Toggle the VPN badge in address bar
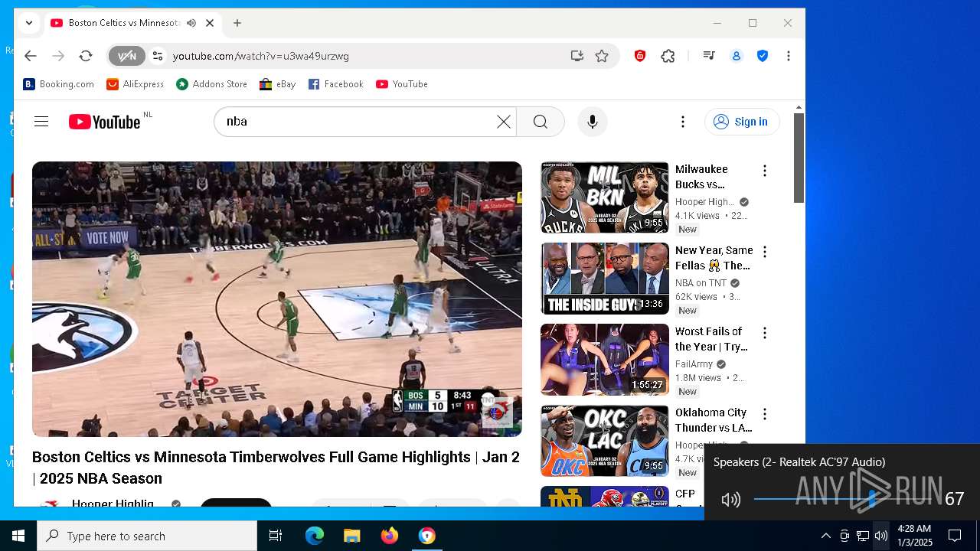The image size is (980, 551). pos(127,56)
